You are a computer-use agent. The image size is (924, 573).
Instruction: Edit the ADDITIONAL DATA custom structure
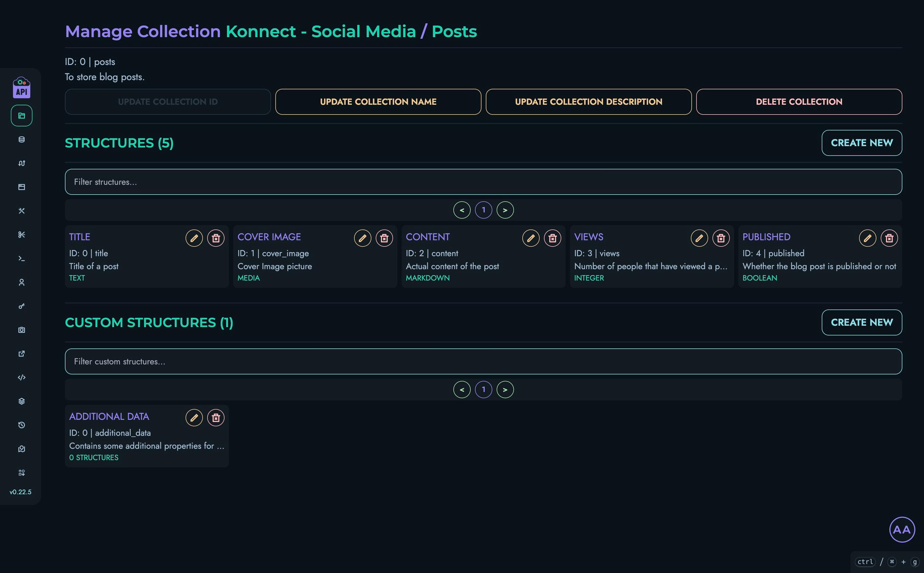(x=194, y=417)
